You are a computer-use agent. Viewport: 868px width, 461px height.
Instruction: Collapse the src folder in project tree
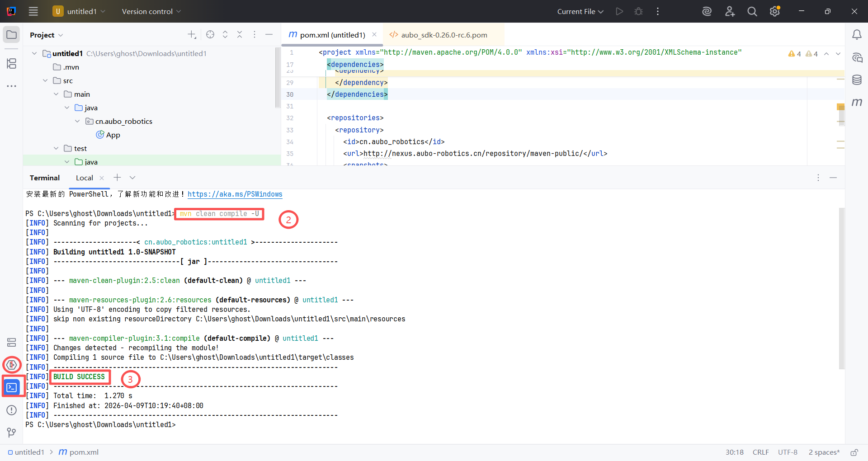45,80
